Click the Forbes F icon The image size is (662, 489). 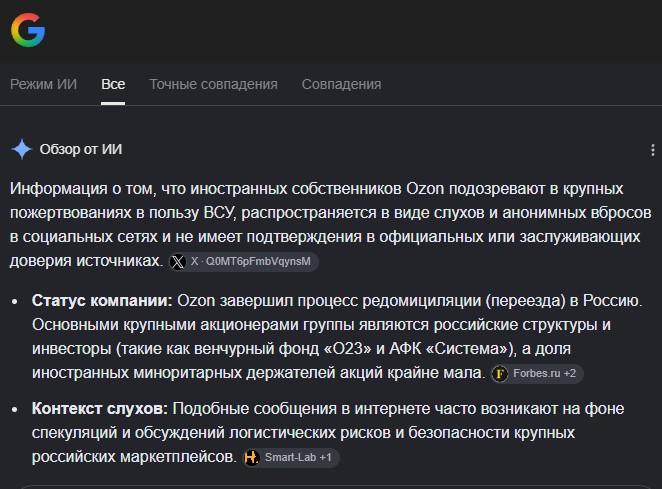tap(500, 374)
